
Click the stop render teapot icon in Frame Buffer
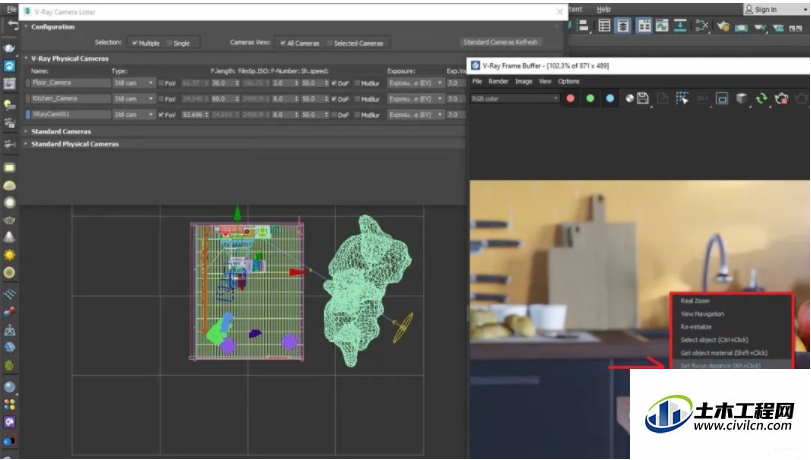(x=782, y=98)
